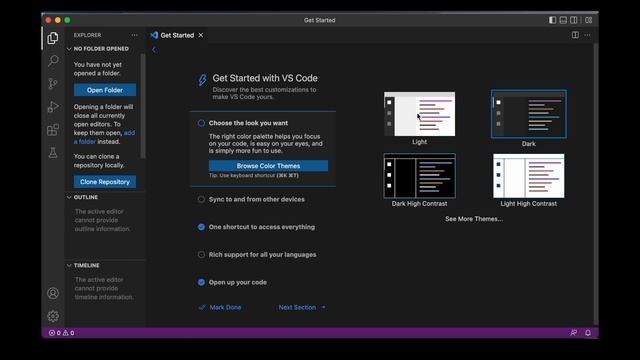This screenshot has width=640, height=360.
Task: Pick the Light High Contrast theme thumbnail
Action: point(529,176)
